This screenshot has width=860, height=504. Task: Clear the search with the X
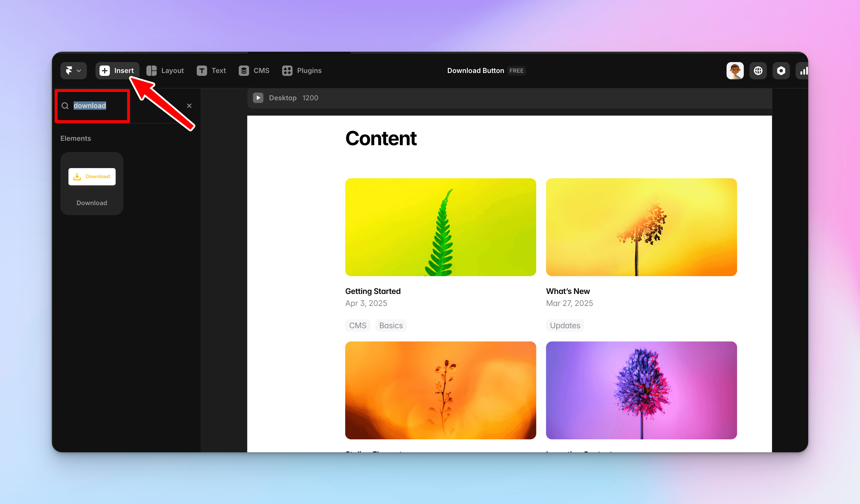pos(189,106)
